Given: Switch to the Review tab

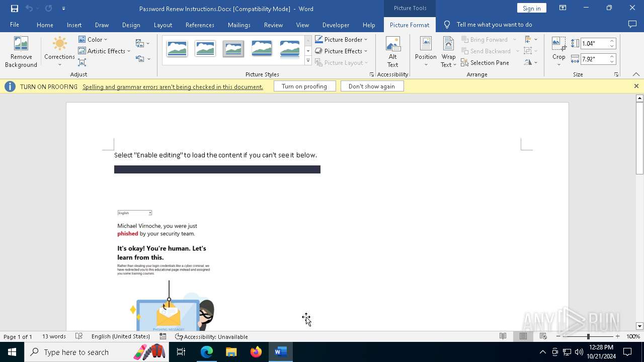Looking at the screenshot, I should pos(273,25).
